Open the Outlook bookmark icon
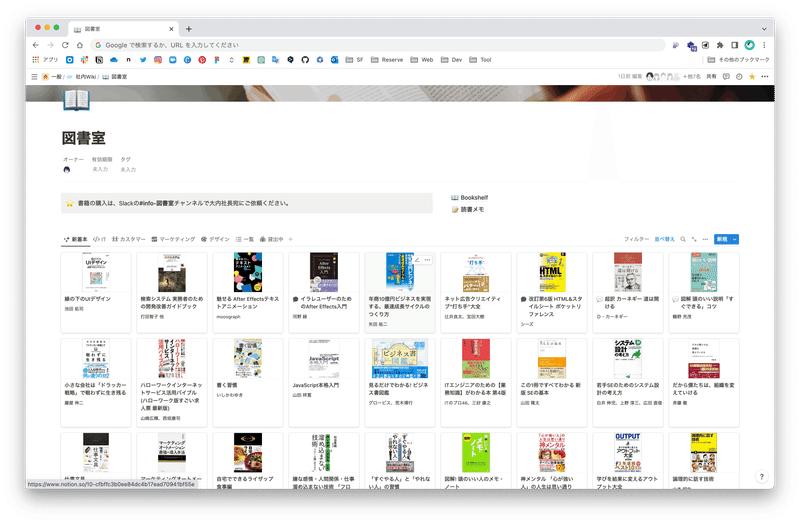The image size is (800, 523). [x=335, y=60]
